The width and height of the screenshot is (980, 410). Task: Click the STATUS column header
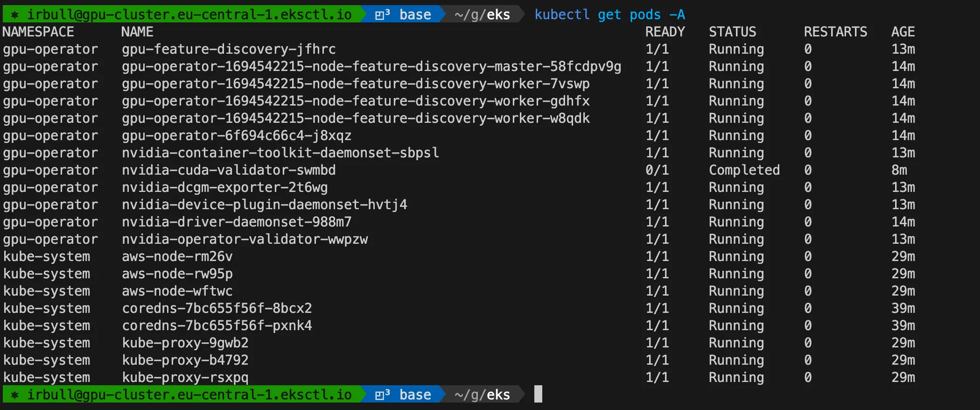tap(732, 32)
